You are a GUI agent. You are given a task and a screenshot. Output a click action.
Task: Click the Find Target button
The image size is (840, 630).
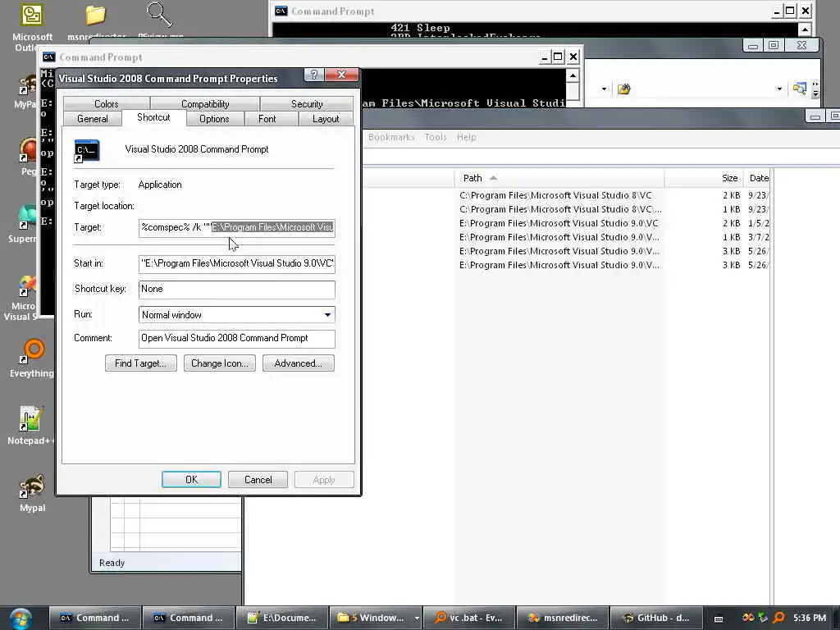141,363
